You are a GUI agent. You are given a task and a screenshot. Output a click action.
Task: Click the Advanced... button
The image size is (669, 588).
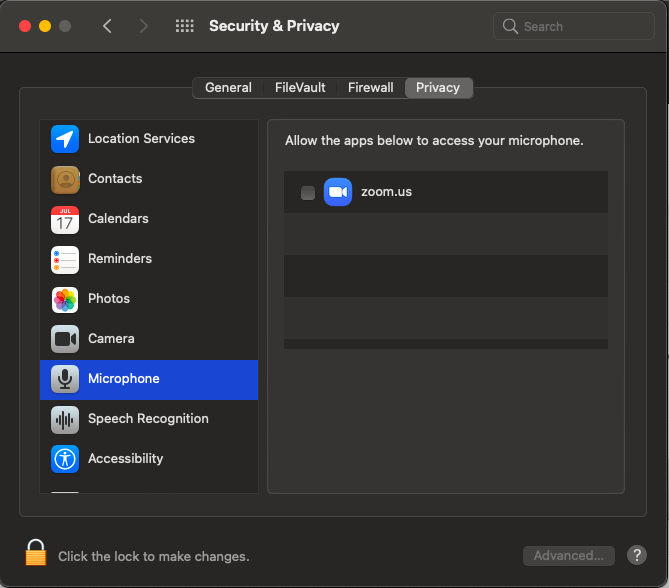point(568,556)
